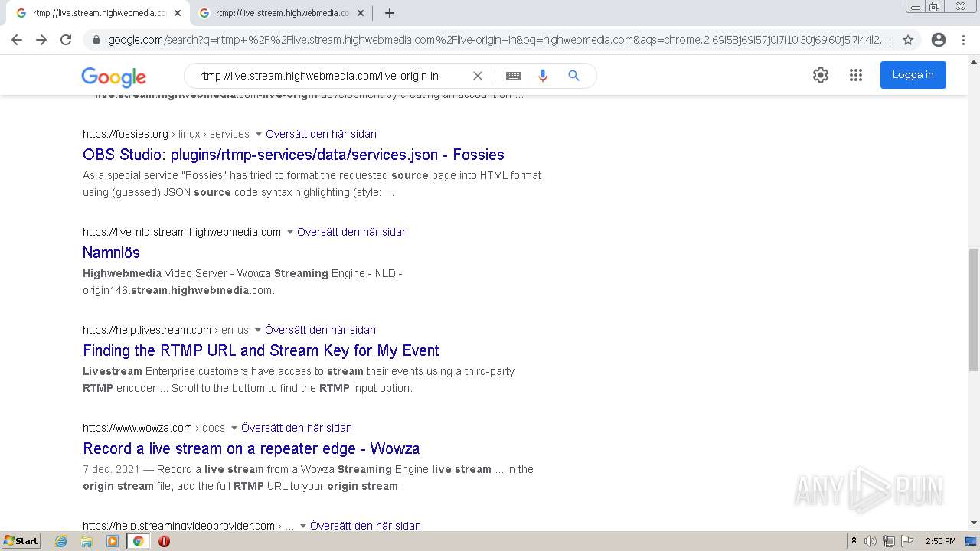Click the page vertical scrollbar thumb

pos(973,309)
